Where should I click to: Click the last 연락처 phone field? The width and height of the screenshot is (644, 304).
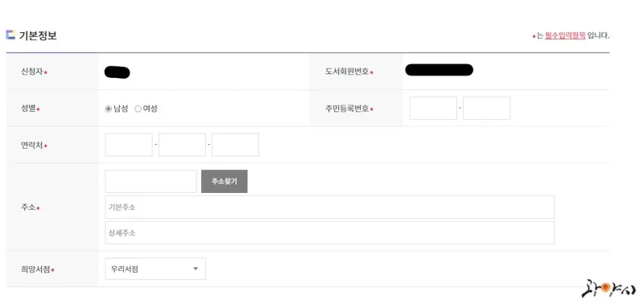click(235, 145)
